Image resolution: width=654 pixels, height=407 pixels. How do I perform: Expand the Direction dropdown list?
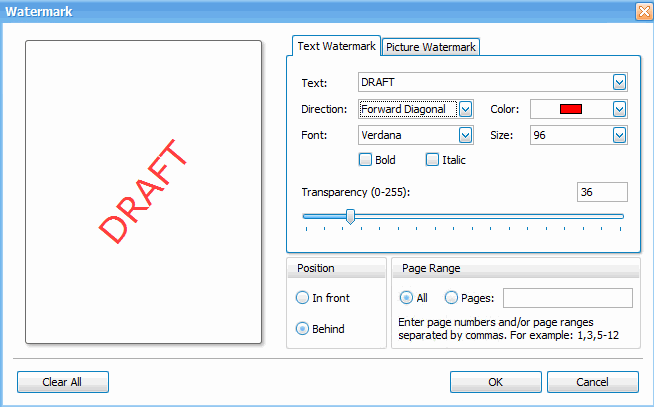(465, 109)
